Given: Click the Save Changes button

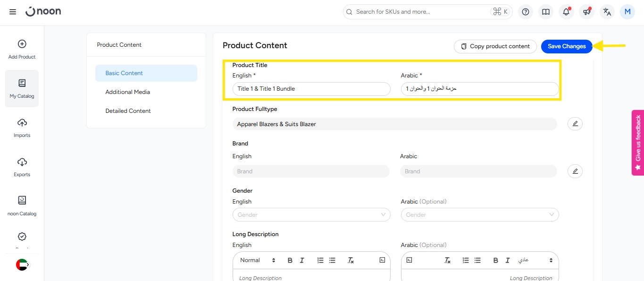Looking at the screenshot, I should (x=566, y=46).
